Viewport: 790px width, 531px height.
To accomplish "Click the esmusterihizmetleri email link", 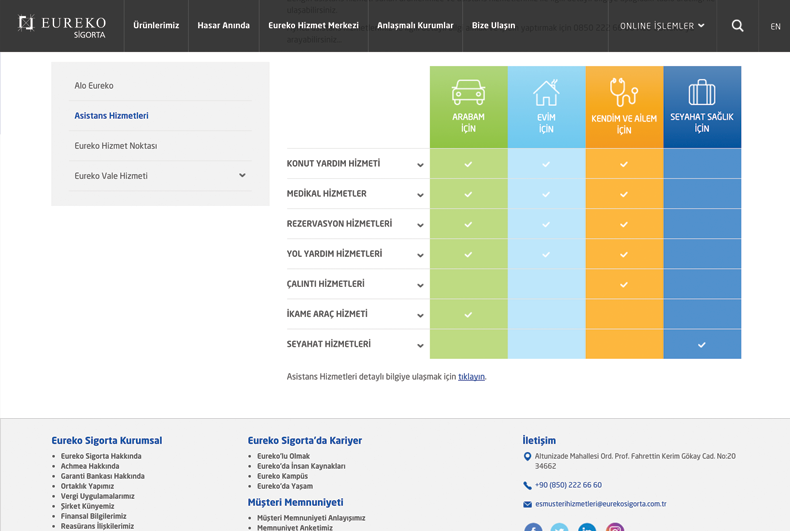I will 600,504.
